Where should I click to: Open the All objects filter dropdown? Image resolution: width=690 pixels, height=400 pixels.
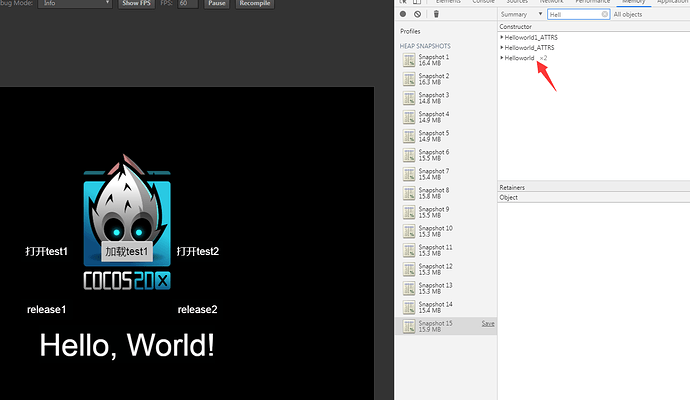pos(628,14)
